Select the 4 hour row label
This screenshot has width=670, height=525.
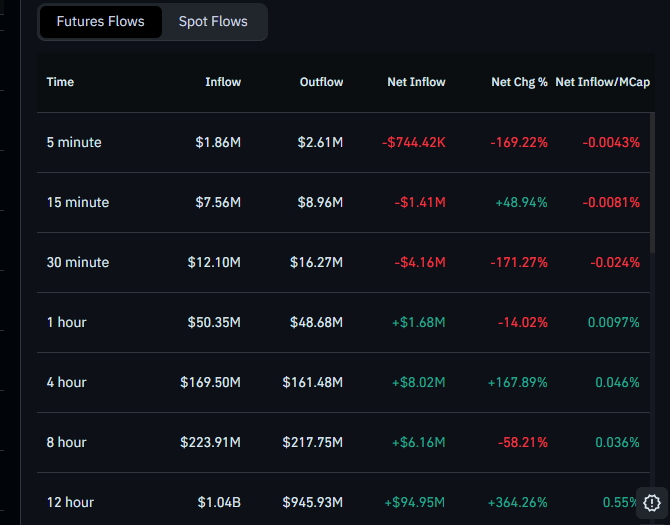(66, 382)
